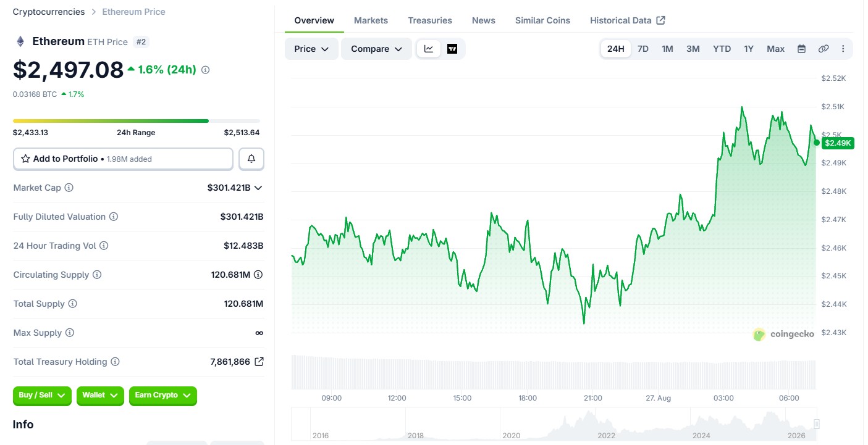868x445 pixels.
Task: Switch to line chart view
Action: click(x=429, y=49)
